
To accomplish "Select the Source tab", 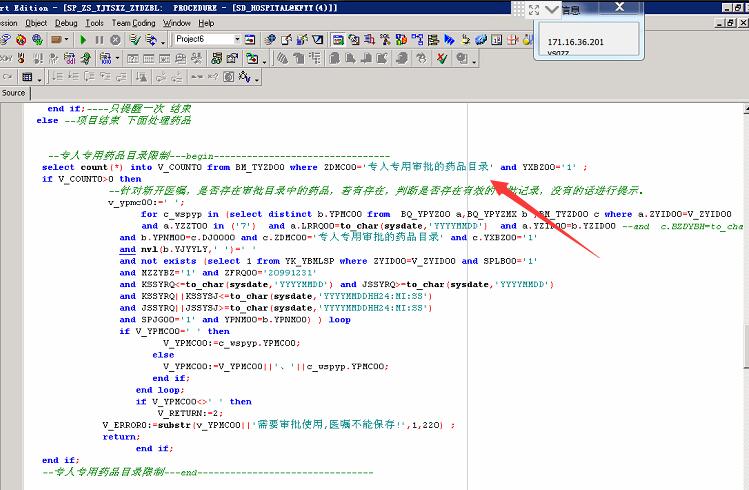I will 14,93.
